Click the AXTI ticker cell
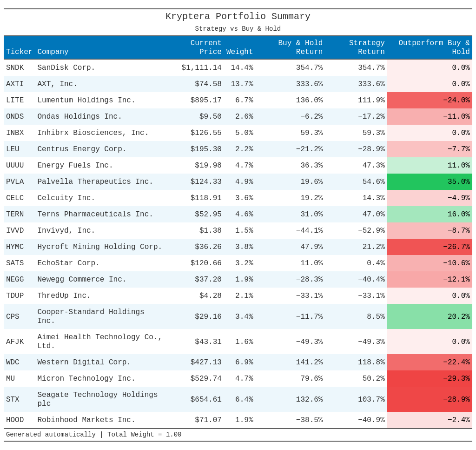The height and width of the screenshot is (450, 476). pos(15,84)
